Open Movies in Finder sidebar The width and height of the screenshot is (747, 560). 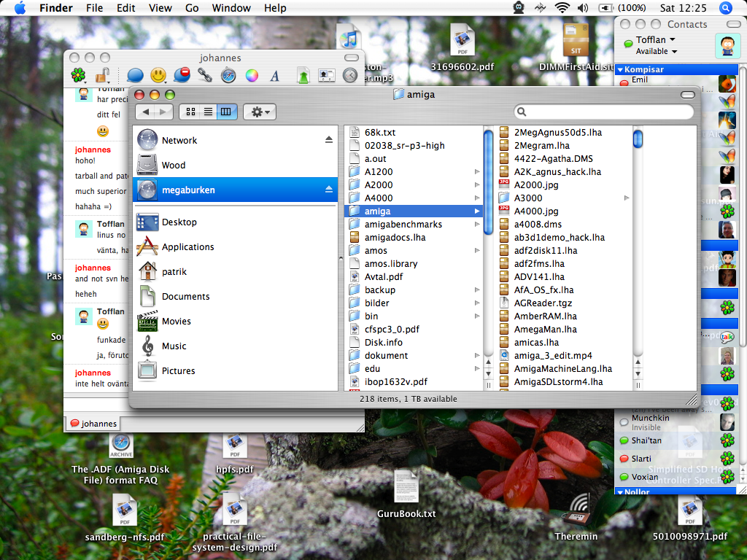tap(236, 321)
